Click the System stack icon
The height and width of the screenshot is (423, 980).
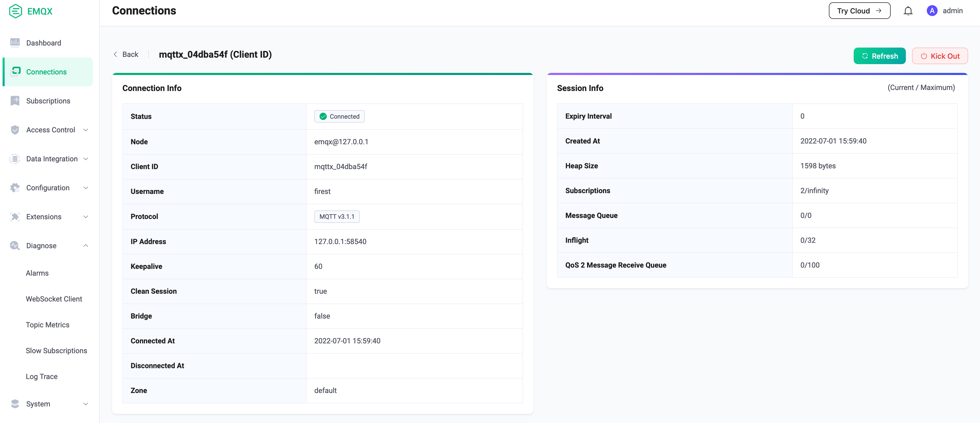click(15, 404)
